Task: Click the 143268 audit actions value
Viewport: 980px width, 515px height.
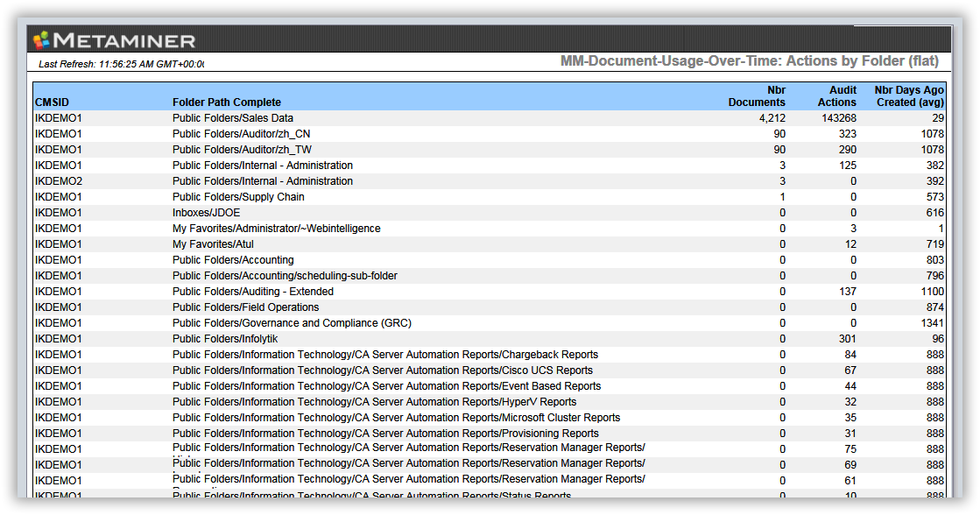Action: tap(839, 118)
